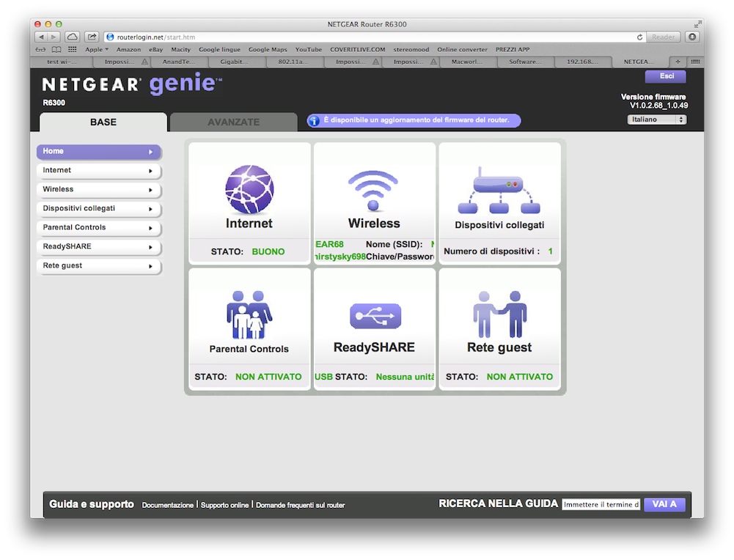
Task: Click the Numero di dispositivi status row
Action: click(x=498, y=251)
